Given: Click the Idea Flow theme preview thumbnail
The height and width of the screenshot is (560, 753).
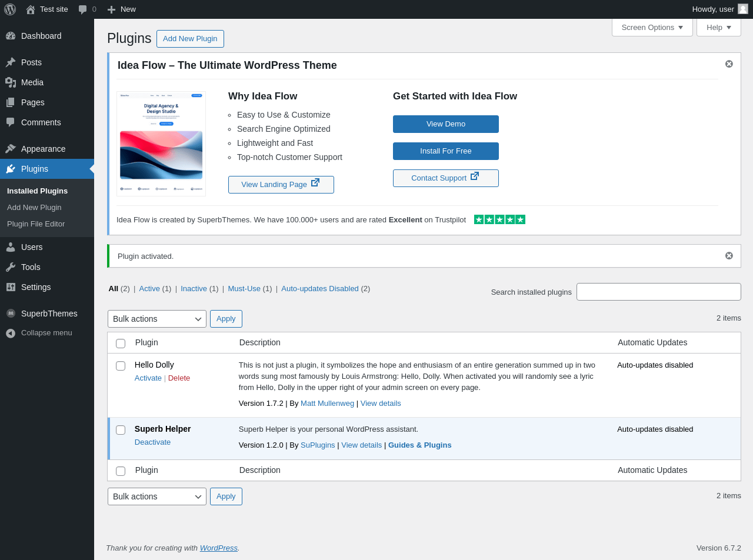Looking at the screenshot, I should point(161,144).
